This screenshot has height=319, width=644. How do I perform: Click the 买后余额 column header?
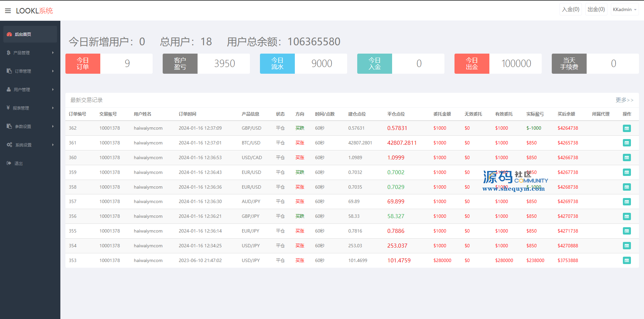click(x=567, y=114)
